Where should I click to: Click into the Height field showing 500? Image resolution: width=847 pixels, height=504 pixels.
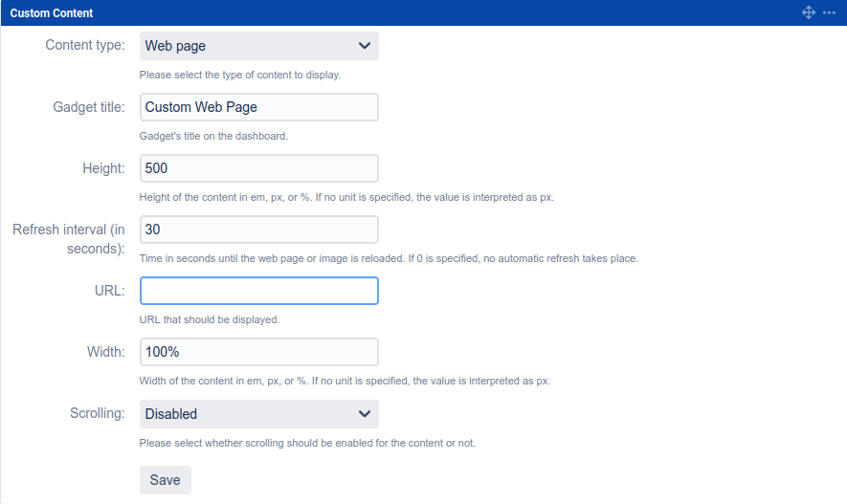[258, 168]
